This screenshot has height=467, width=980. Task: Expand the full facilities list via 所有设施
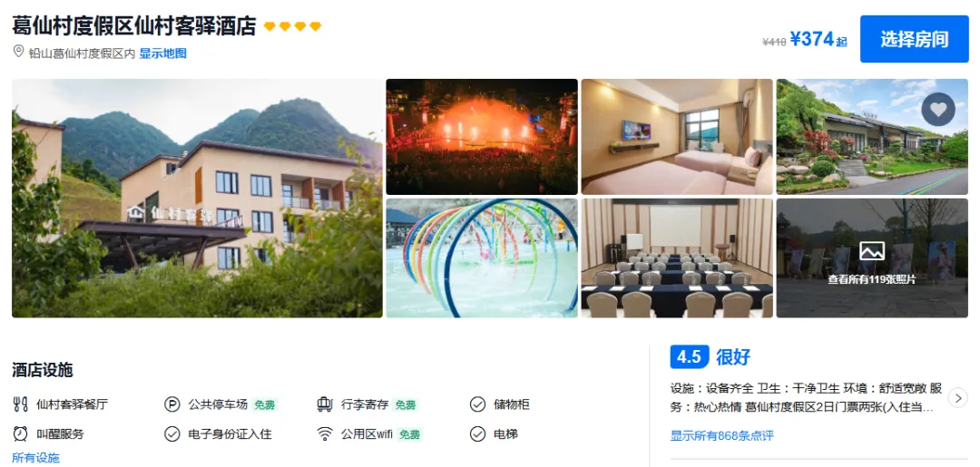click(x=35, y=458)
